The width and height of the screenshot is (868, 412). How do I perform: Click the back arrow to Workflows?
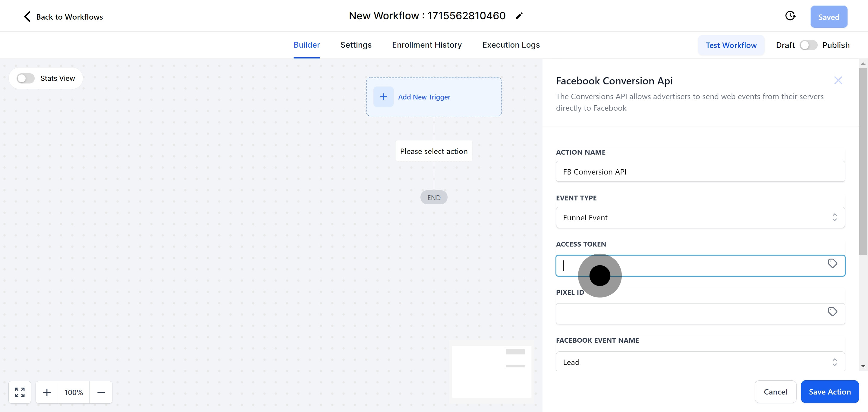click(x=27, y=17)
